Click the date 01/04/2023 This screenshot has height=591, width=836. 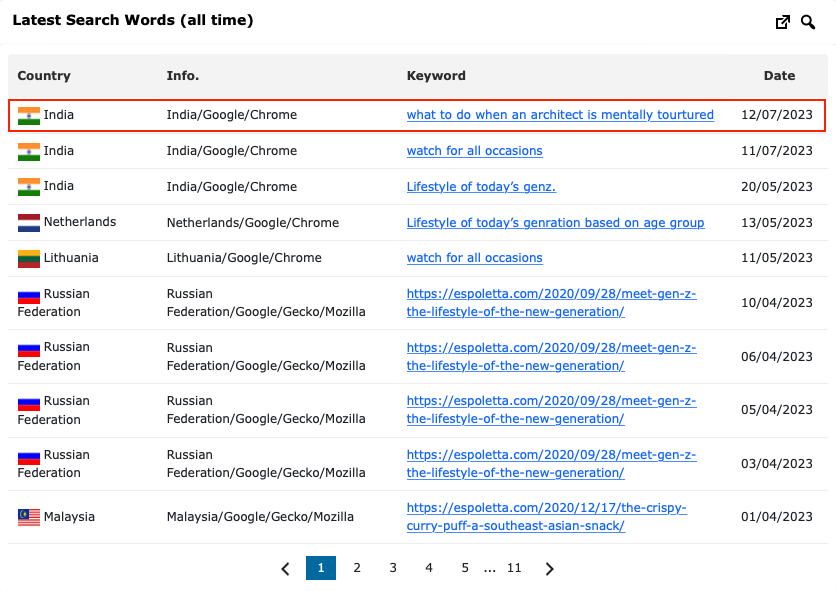(x=777, y=516)
